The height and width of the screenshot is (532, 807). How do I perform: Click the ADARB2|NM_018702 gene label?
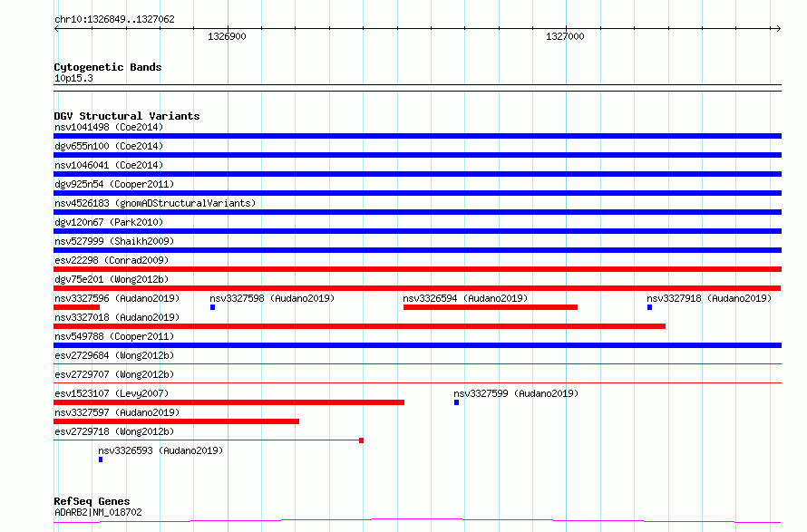(x=98, y=512)
